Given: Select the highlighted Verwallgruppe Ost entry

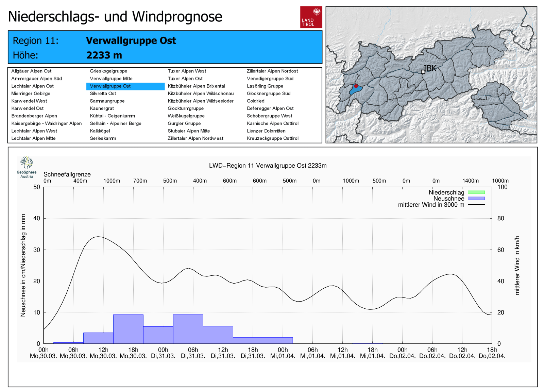Looking at the screenshot, I should click(110, 86).
